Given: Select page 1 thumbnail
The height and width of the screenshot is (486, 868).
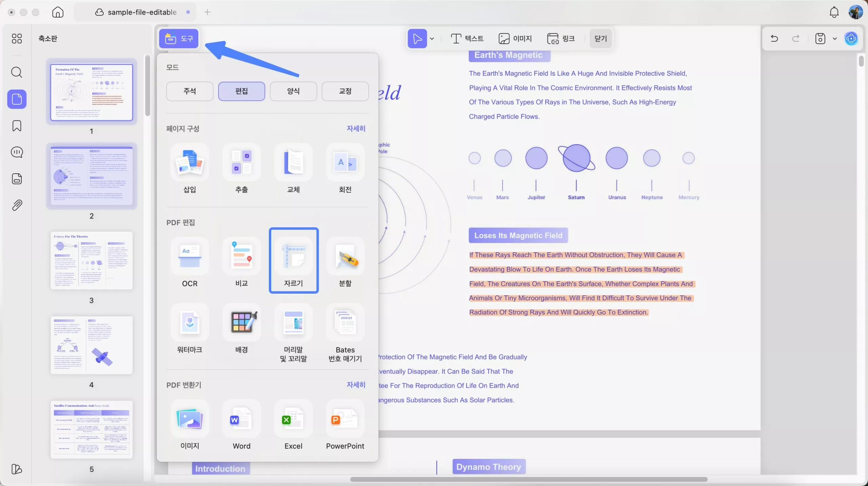Looking at the screenshot, I should coord(92,92).
